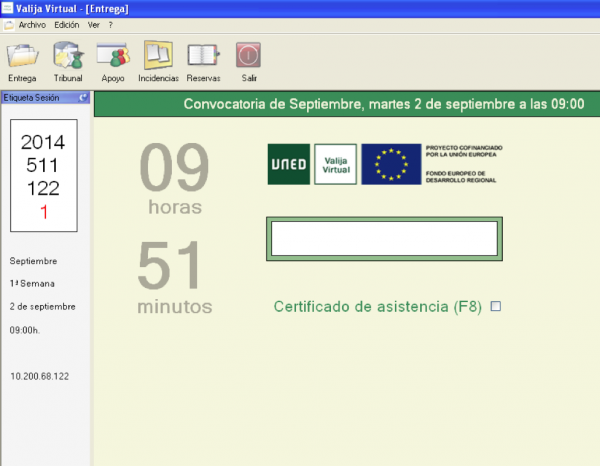The height and width of the screenshot is (466, 600).
Task: Open the Archivo menu
Action: (32, 24)
